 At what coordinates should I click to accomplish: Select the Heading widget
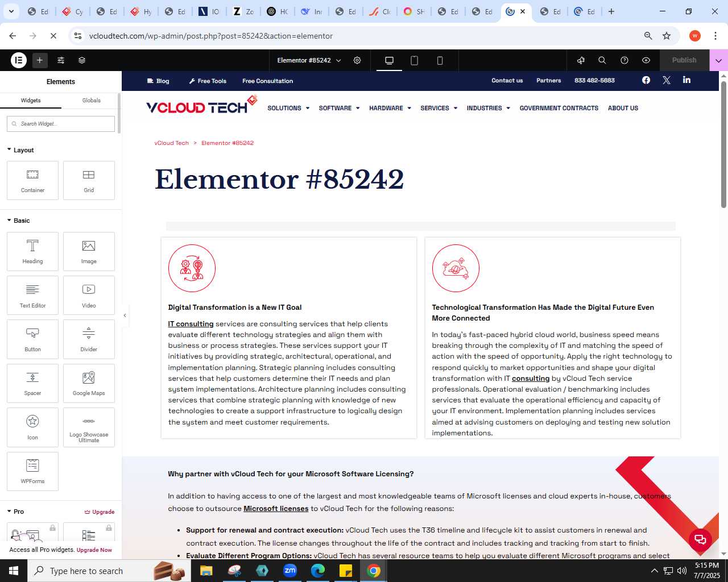pyautogui.click(x=32, y=251)
